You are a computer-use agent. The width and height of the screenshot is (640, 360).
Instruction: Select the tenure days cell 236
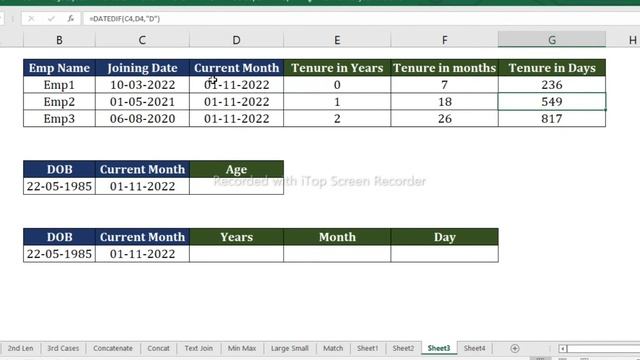[x=552, y=85]
